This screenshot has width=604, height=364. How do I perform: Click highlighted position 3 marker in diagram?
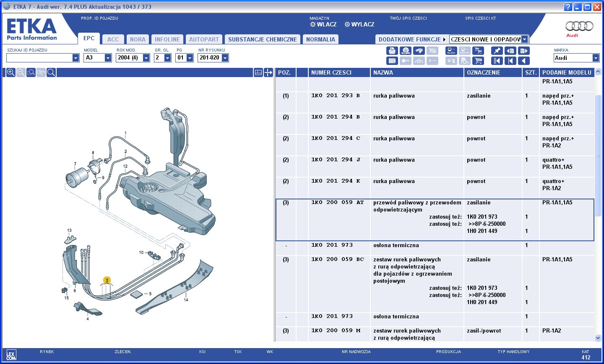tap(107, 280)
